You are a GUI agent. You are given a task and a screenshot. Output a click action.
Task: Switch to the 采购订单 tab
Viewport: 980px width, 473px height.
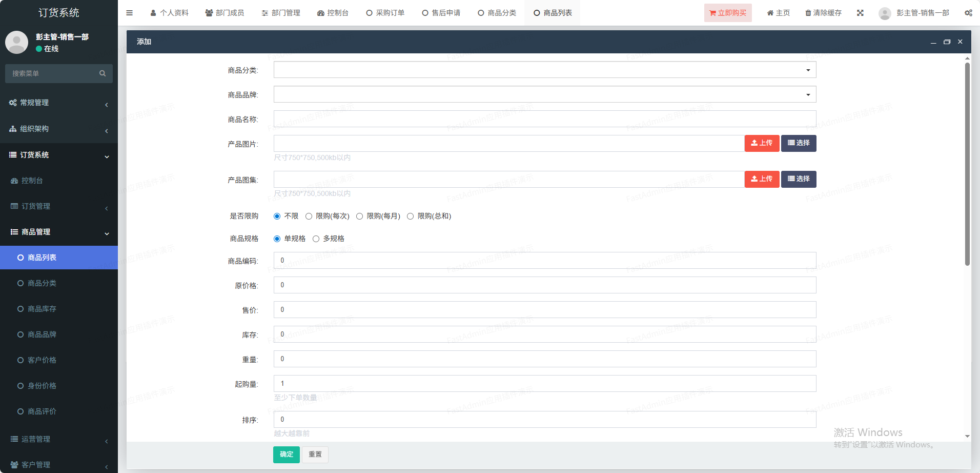(x=385, y=13)
